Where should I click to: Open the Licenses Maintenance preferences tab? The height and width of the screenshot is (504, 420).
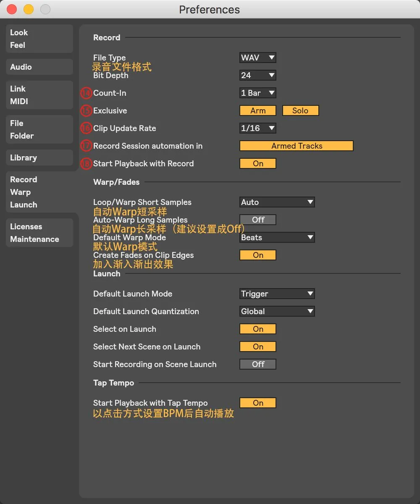pos(39,233)
